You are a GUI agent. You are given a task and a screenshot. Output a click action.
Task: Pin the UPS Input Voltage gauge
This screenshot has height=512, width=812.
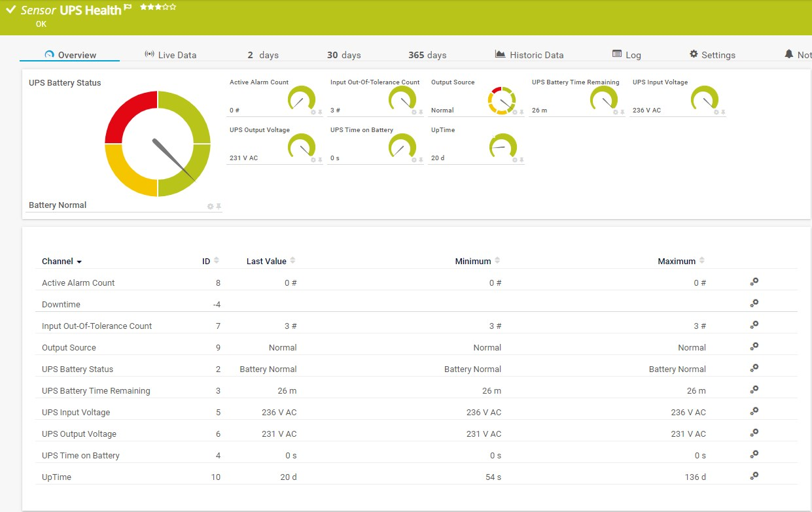click(722, 113)
